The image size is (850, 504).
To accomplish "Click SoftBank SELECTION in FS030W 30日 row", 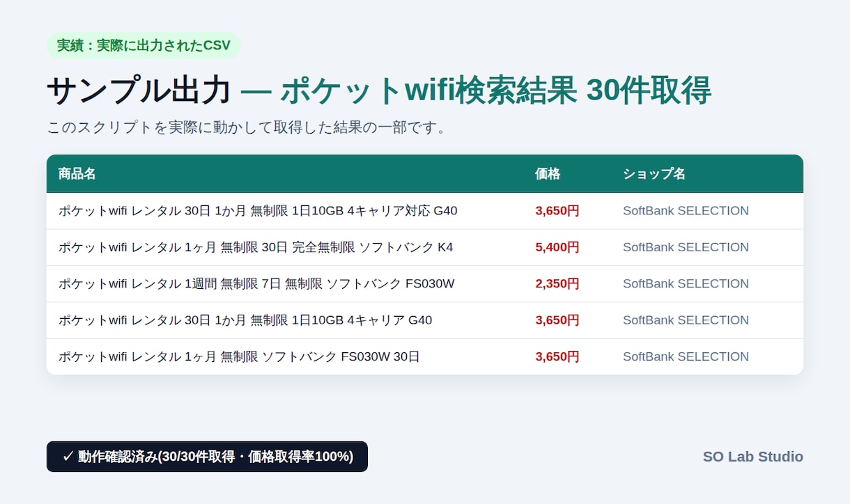I will 686,356.
